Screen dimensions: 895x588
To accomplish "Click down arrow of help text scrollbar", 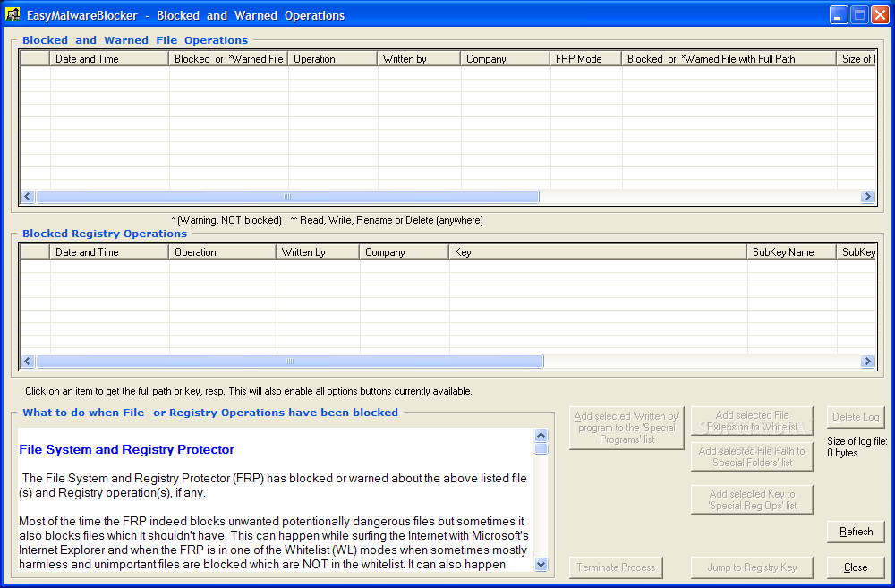I will click(x=541, y=564).
